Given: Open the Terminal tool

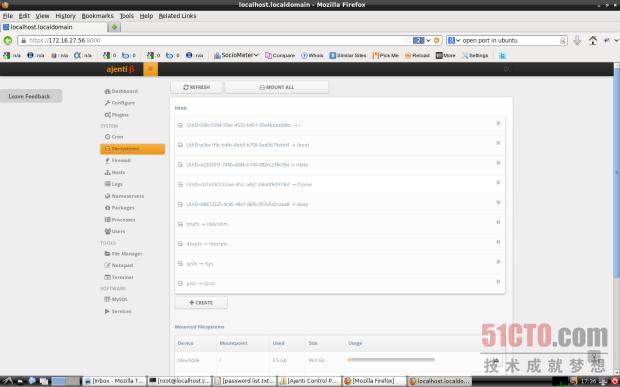Looking at the screenshot, I should click(x=119, y=278).
